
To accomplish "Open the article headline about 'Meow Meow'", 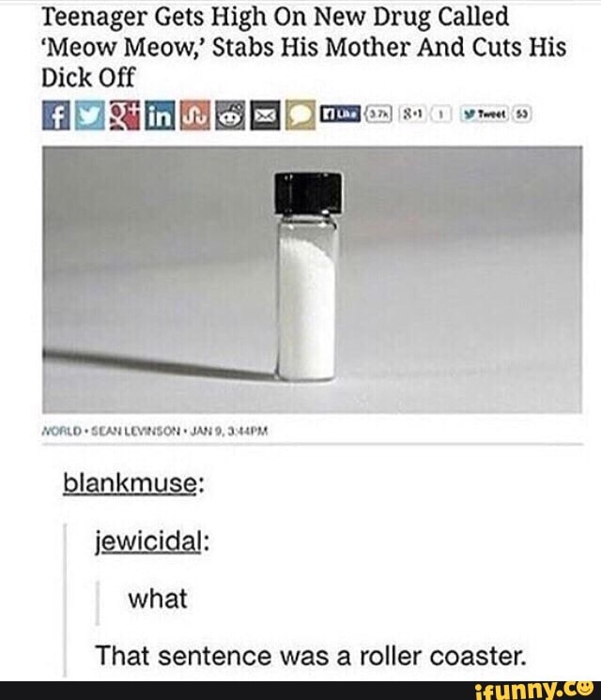I will pos(304,47).
